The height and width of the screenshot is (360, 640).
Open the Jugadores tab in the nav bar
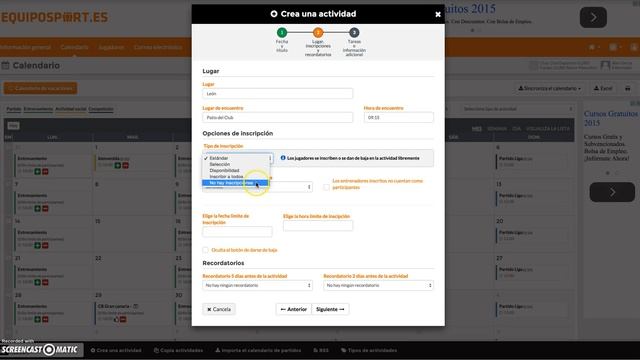coord(111,47)
